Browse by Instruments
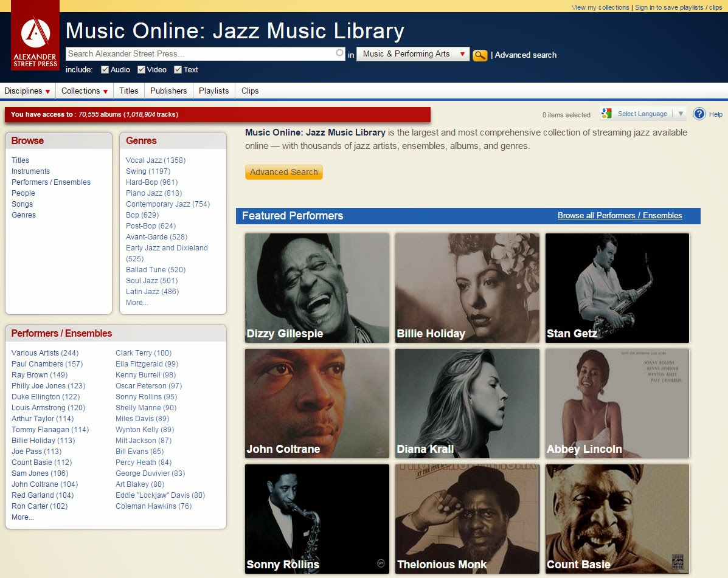This screenshot has width=728, height=578. pyautogui.click(x=30, y=171)
